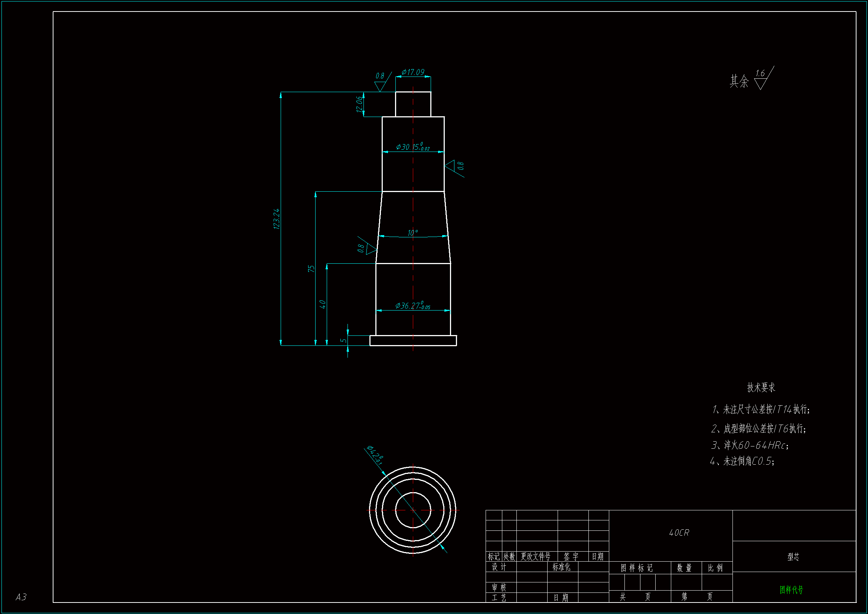Viewport: 868px width, 614px height.
Task: Click the 12.06 height dimension label
Action: coord(359,104)
